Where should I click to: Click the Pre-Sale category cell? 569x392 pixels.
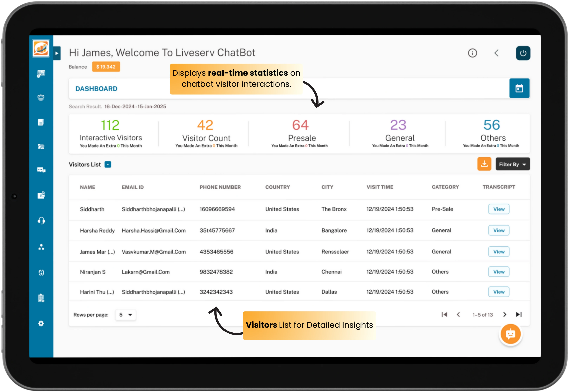(x=442, y=209)
